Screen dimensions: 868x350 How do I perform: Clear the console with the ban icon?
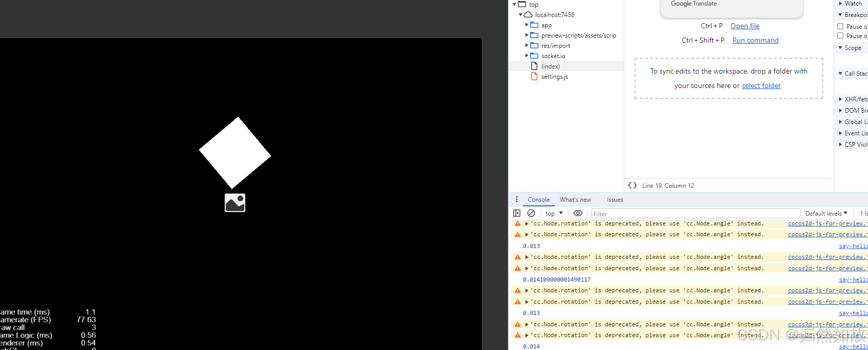531,213
